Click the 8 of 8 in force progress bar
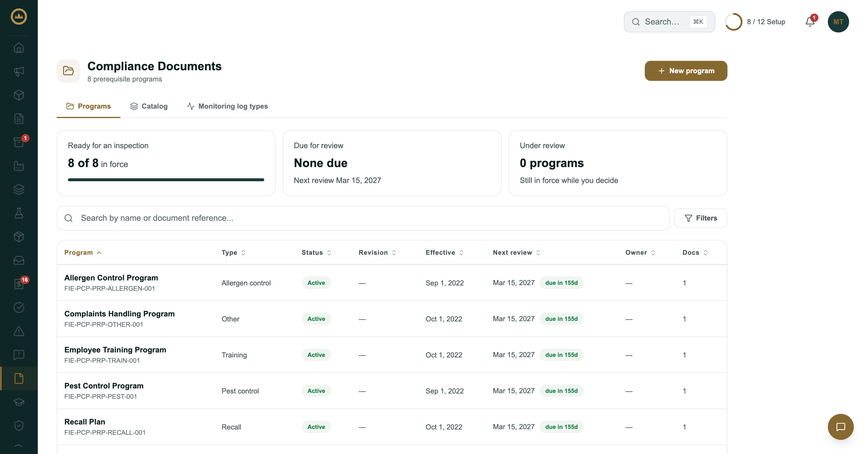The width and height of the screenshot is (868, 454). [x=166, y=180]
